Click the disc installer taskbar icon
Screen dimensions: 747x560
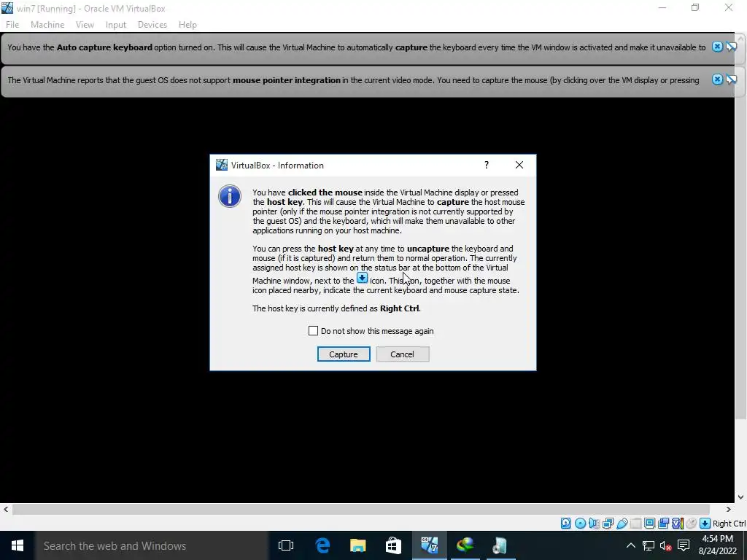(x=500, y=545)
